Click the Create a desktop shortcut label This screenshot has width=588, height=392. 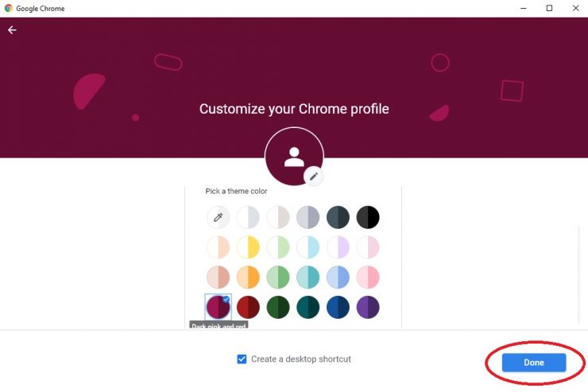pyautogui.click(x=301, y=359)
